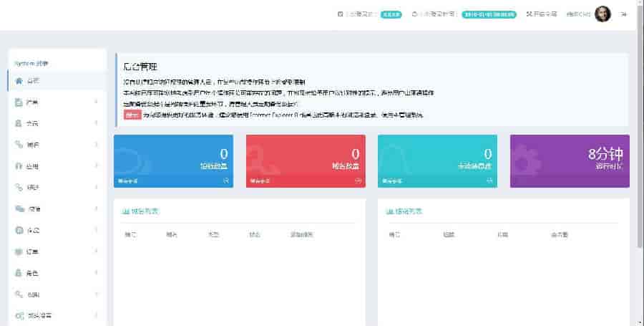Click the gears icon at the sidebar bottom
The image size is (644, 326).
tap(20, 315)
